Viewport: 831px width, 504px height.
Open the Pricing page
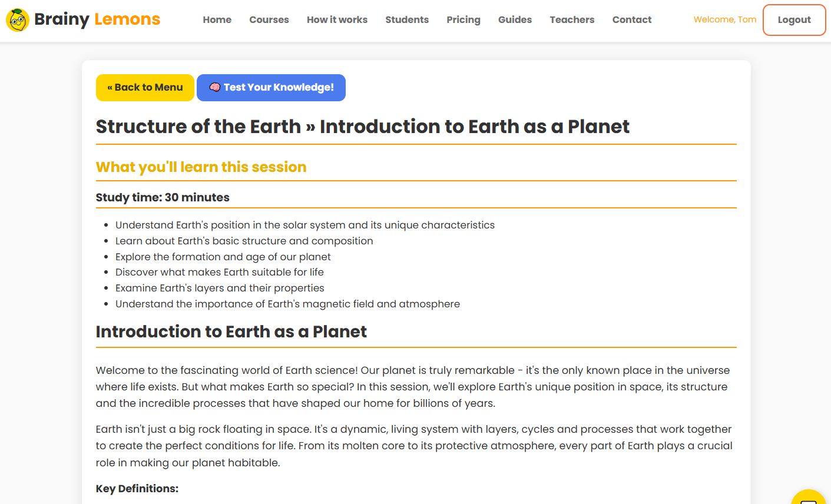463,19
